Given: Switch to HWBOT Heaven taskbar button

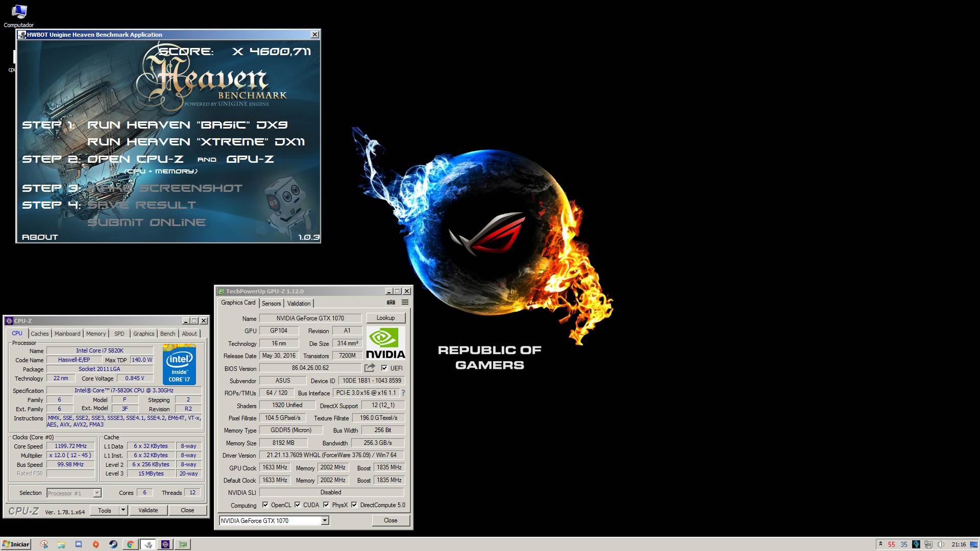Looking at the screenshot, I should coord(148,544).
